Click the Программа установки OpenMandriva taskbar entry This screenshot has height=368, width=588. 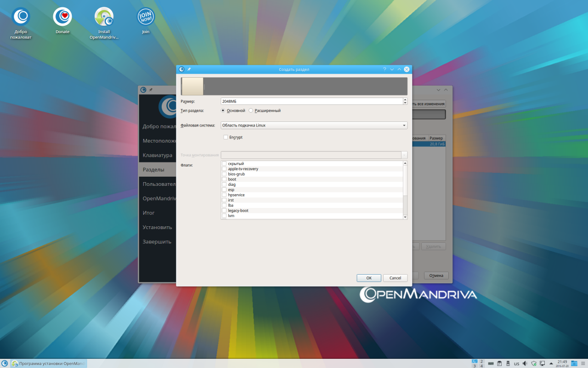click(x=49, y=363)
